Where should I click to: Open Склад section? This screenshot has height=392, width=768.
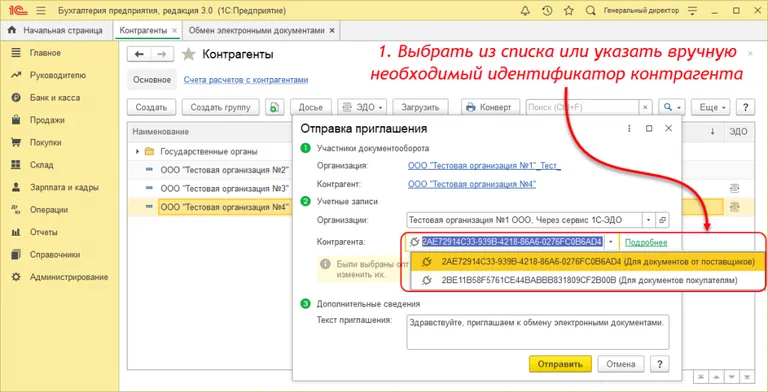(x=41, y=165)
